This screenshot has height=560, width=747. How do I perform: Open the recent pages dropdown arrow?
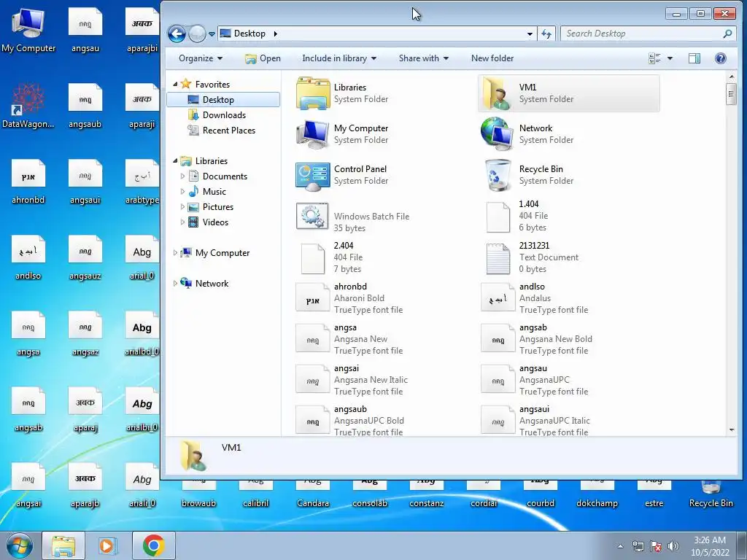[212, 34]
